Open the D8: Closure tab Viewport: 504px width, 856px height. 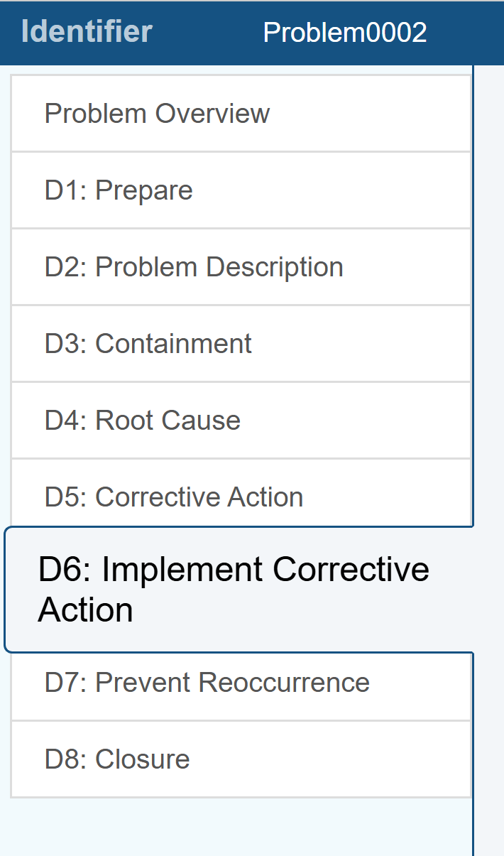(x=117, y=759)
